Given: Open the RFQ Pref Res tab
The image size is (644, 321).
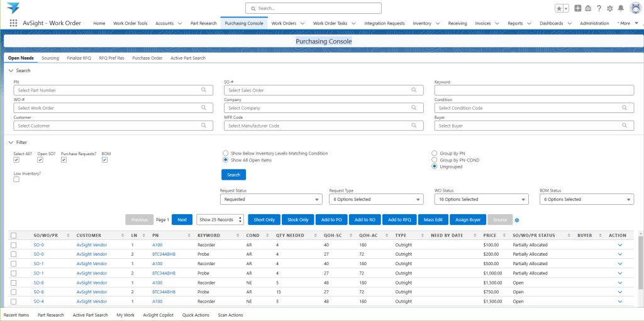Looking at the screenshot, I should [x=111, y=58].
